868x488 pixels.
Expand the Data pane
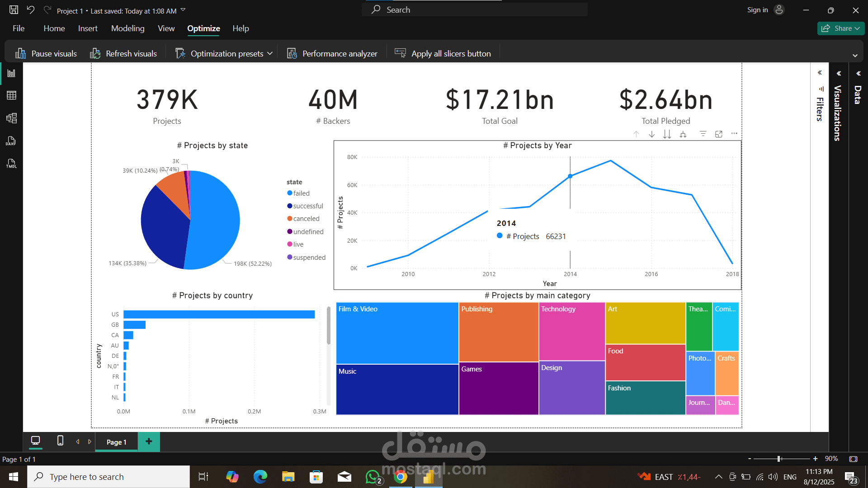tap(858, 73)
